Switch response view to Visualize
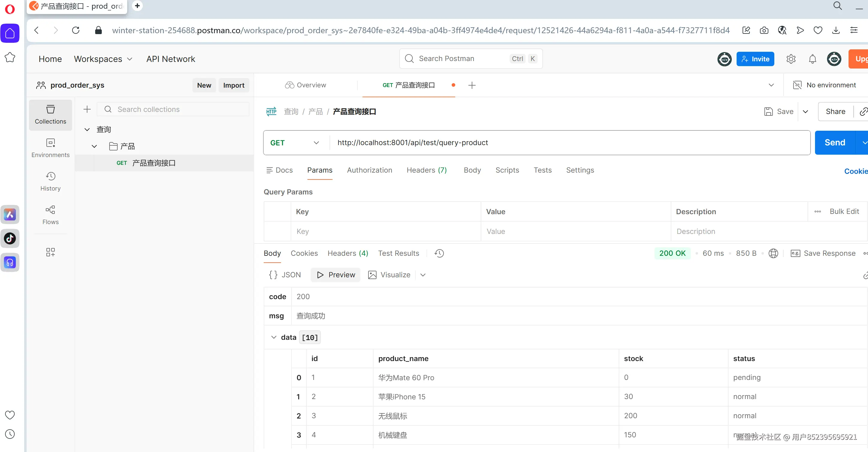The image size is (868, 452). click(389, 275)
